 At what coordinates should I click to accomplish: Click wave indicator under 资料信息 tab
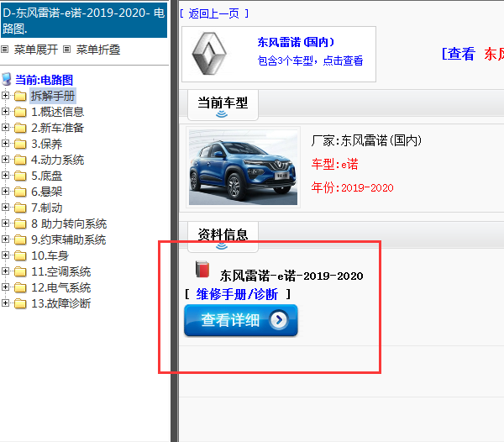pyautogui.click(x=222, y=246)
